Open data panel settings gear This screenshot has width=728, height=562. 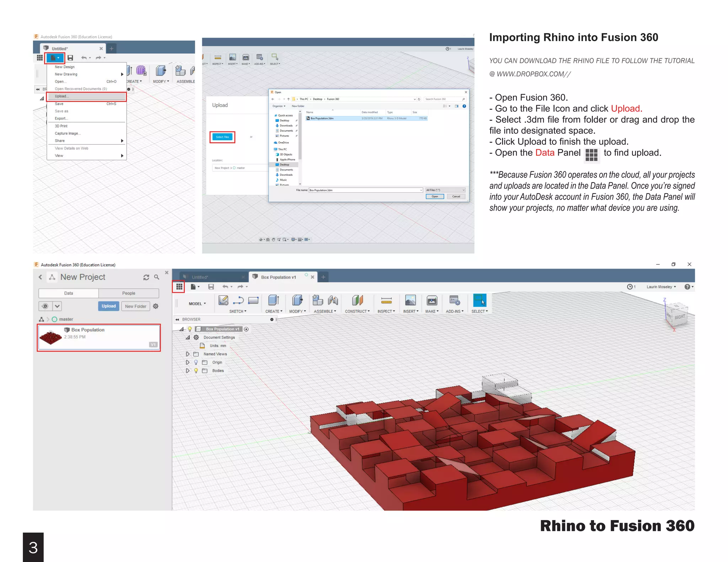pyautogui.click(x=156, y=306)
